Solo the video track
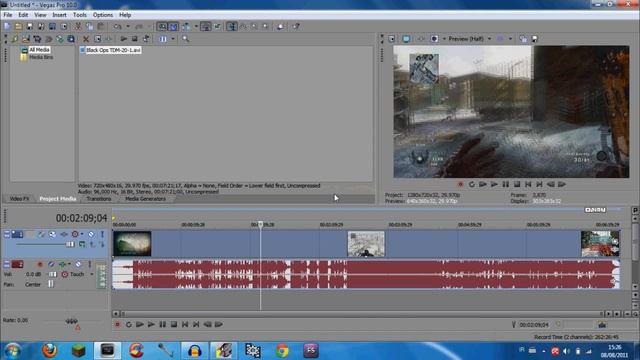The width and height of the screenshot is (640, 360). click(102, 234)
